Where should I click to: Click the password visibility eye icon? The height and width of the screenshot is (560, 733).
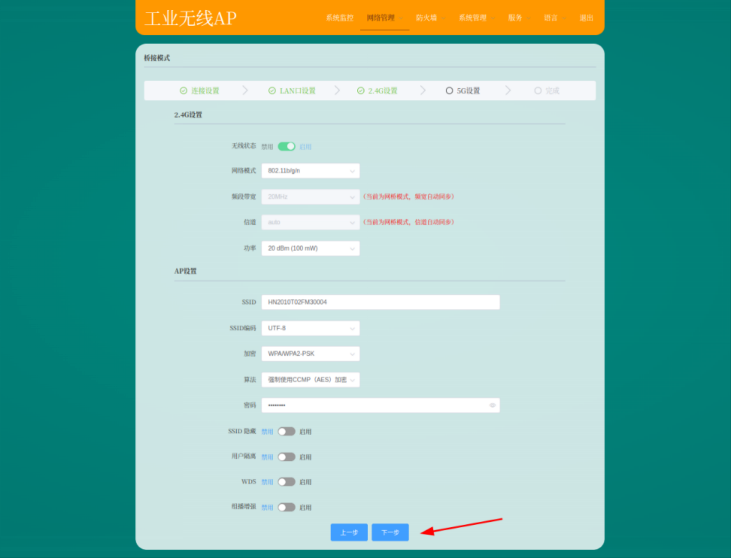tap(492, 405)
